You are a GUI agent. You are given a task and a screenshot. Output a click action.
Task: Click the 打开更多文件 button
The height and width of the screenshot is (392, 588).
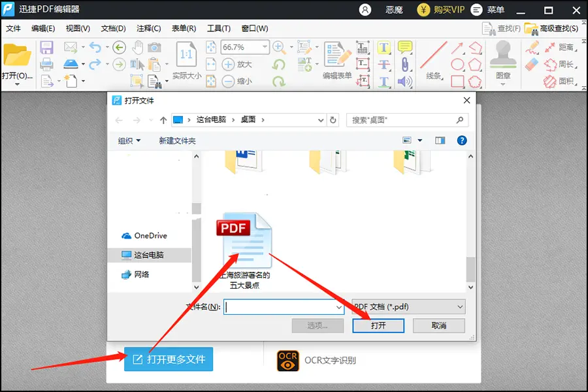pos(169,359)
